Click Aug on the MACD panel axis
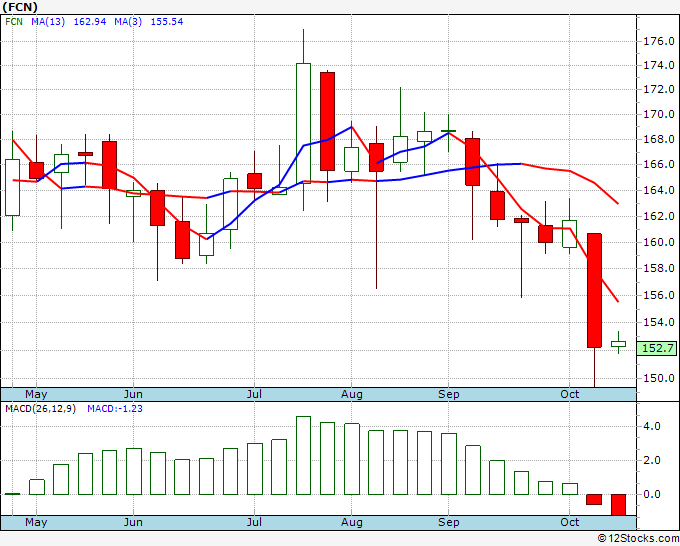680x546 pixels. click(352, 522)
